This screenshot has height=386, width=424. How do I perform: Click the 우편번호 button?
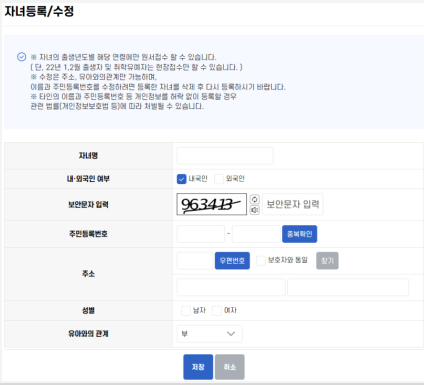232,261
